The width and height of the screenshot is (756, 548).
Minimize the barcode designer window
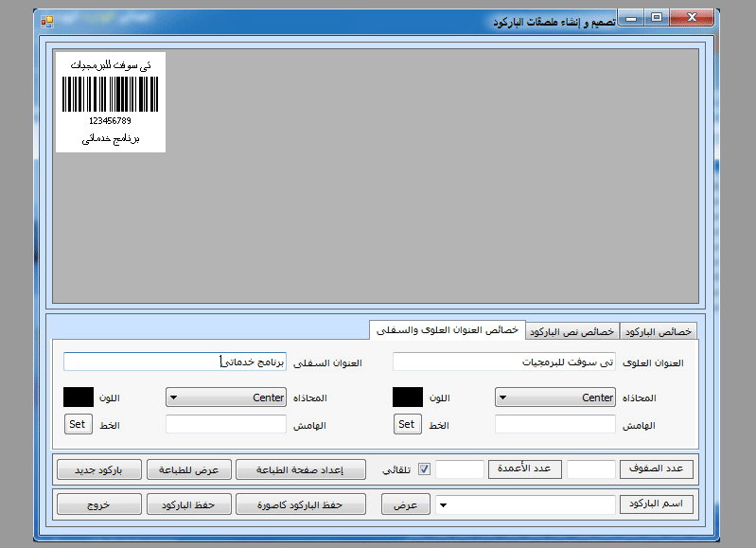pyautogui.click(x=631, y=18)
